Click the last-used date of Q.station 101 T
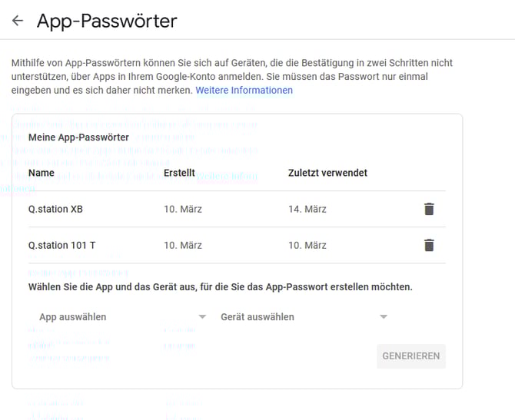 [x=307, y=245]
